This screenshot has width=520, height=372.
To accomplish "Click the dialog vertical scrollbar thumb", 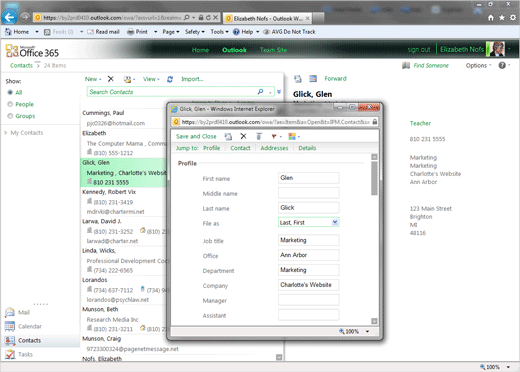I will pyautogui.click(x=374, y=178).
